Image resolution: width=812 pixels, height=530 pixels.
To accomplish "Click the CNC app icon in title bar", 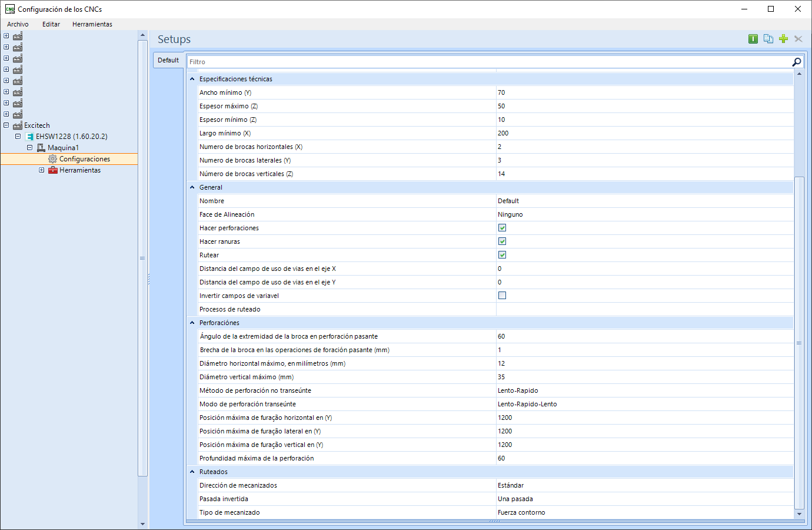I will tap(10, 9).
